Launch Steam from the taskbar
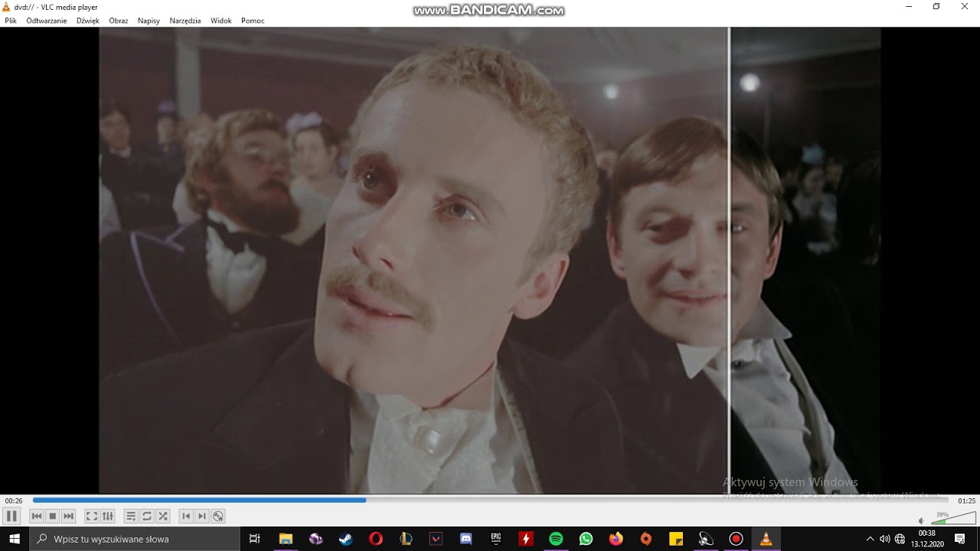The height and width of the screenshot is (551, 980). (x=345, y=539)
